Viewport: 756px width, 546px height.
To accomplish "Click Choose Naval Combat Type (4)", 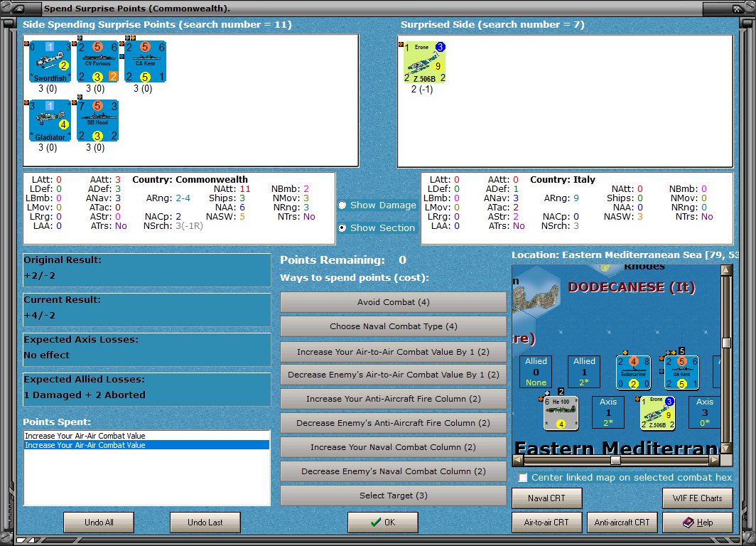I will (x=394, y=326).
